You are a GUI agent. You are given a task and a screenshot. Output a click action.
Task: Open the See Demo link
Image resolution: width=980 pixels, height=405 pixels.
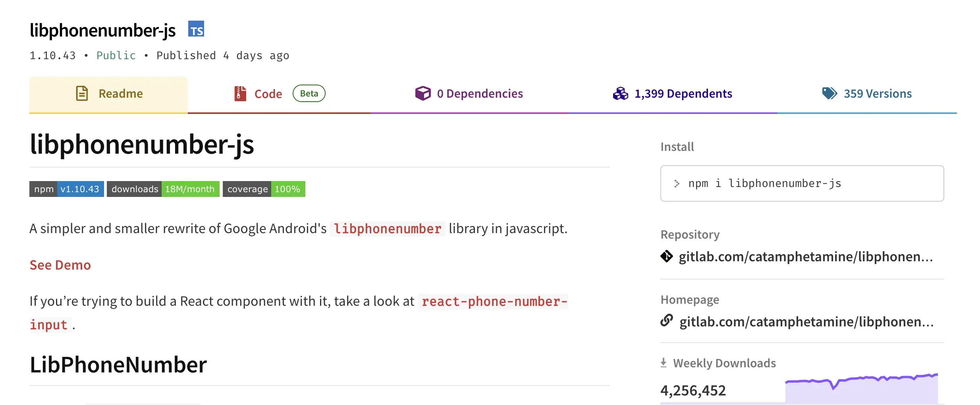point(60,265)
